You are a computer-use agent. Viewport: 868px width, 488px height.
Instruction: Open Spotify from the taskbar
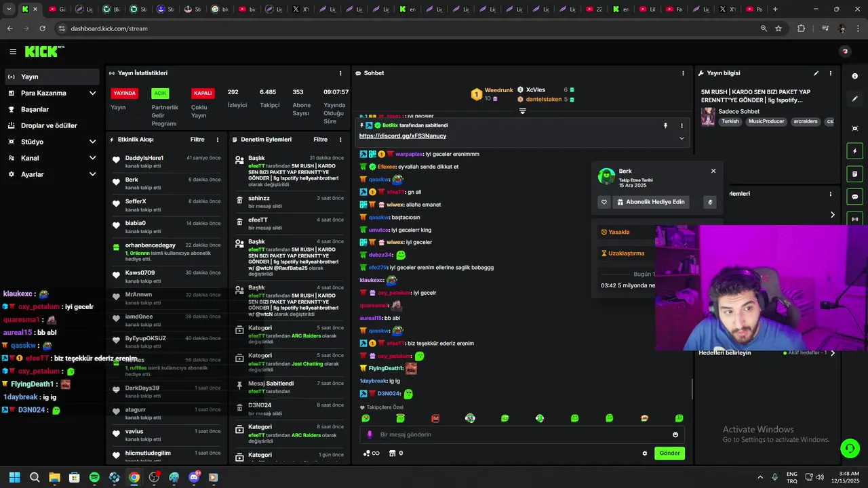pos(94,477)
